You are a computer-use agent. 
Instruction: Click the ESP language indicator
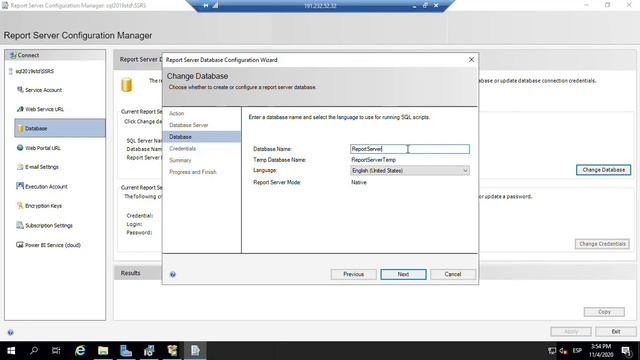[577, 351]
